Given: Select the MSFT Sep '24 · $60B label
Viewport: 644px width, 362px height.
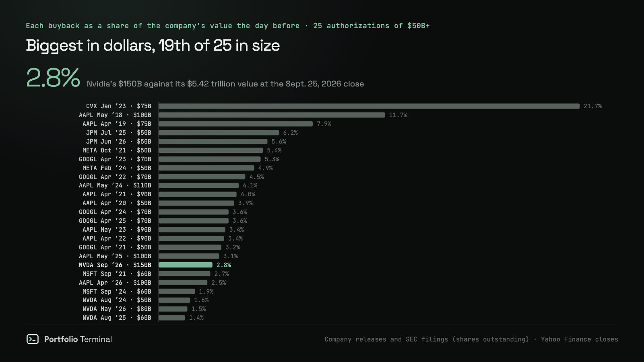Looking at the screenshot, I should (117, 292).
